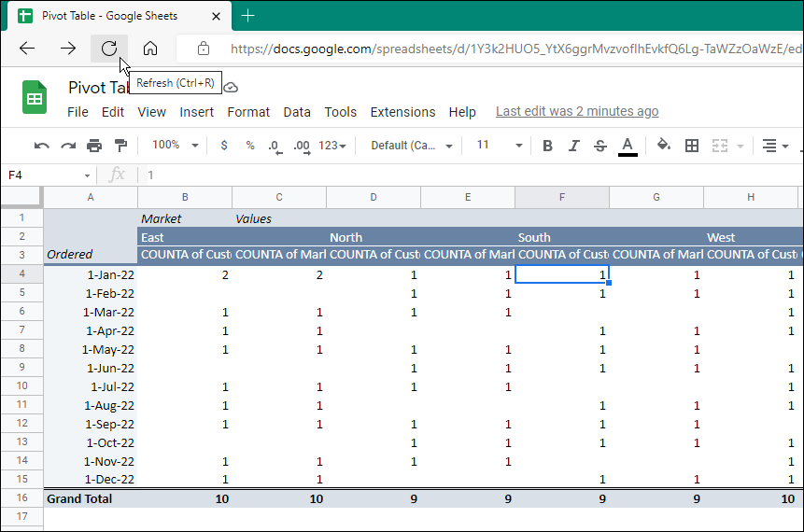This screenshot has width=804, height=532.
Task: Toggle strikethrough formatting
Action: tap(599, 146)
